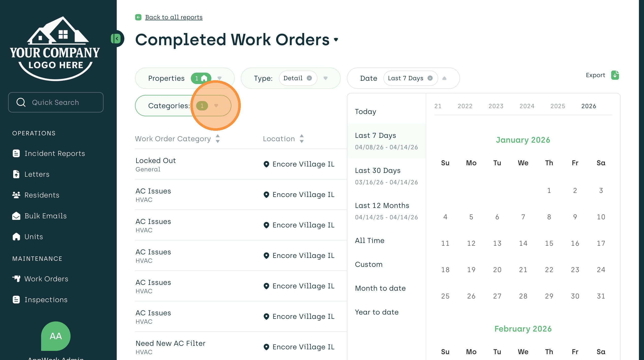644x360 pixels.
Task: Open Letters from the sidebar
Action: [x=37, y=174]
